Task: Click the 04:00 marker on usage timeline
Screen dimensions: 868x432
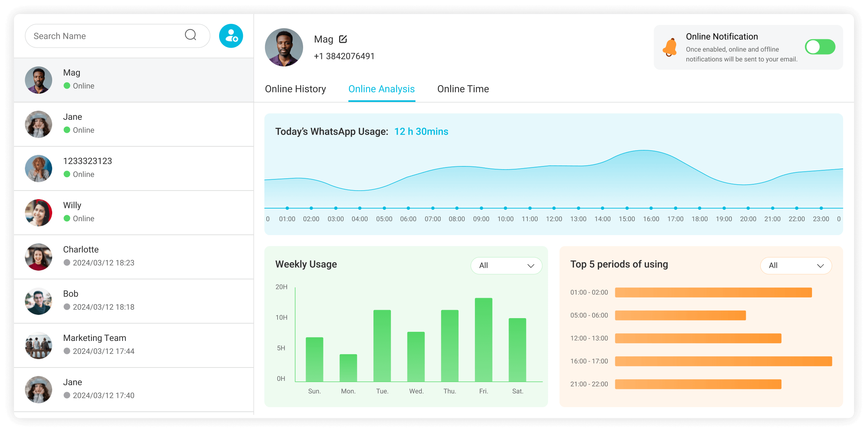Action: pyautogui.click(x=360, y=208)
